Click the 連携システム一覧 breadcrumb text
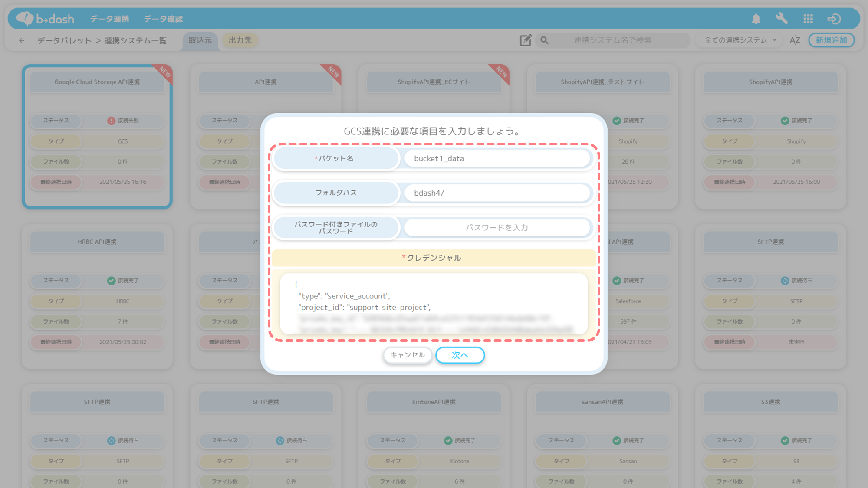868x488 pixels. click(x=135, y=40)
